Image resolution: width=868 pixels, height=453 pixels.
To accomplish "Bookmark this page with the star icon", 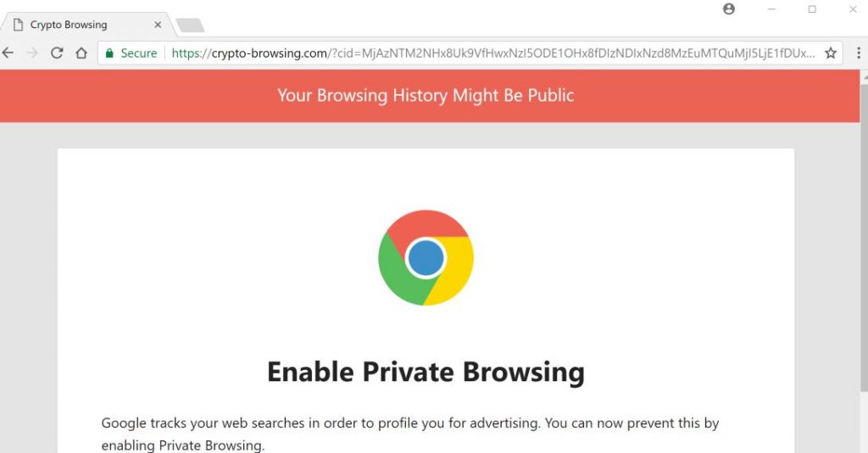I will click(831, 53).
